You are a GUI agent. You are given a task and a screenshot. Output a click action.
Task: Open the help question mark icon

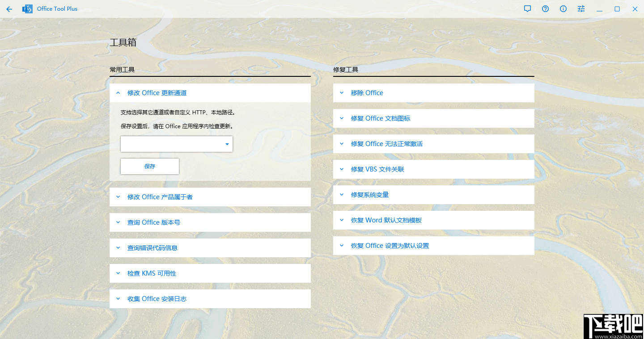click(x=545, y=8)
